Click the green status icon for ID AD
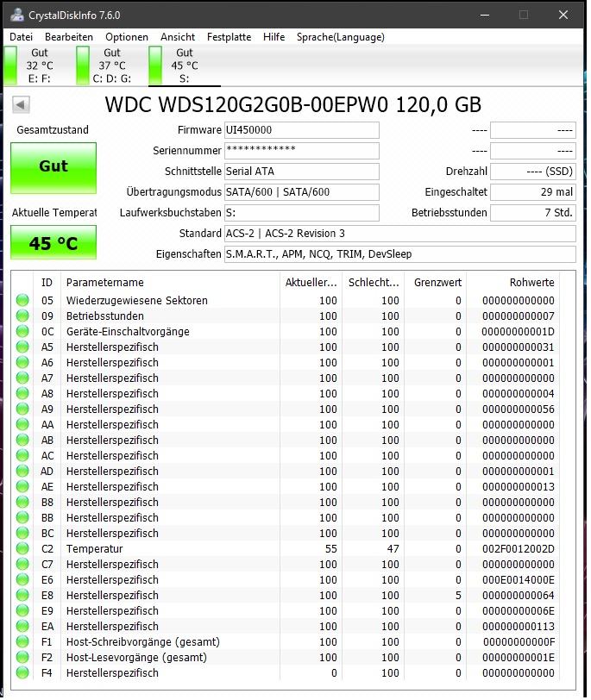 pos(22,471)
